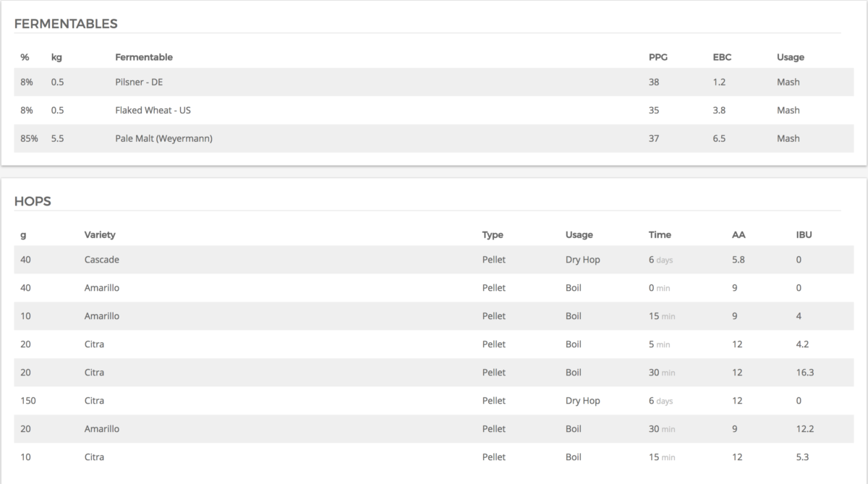
Task: Click the 5 min Citra boil time
Action: pyautogui.click(x=659, y=344)
